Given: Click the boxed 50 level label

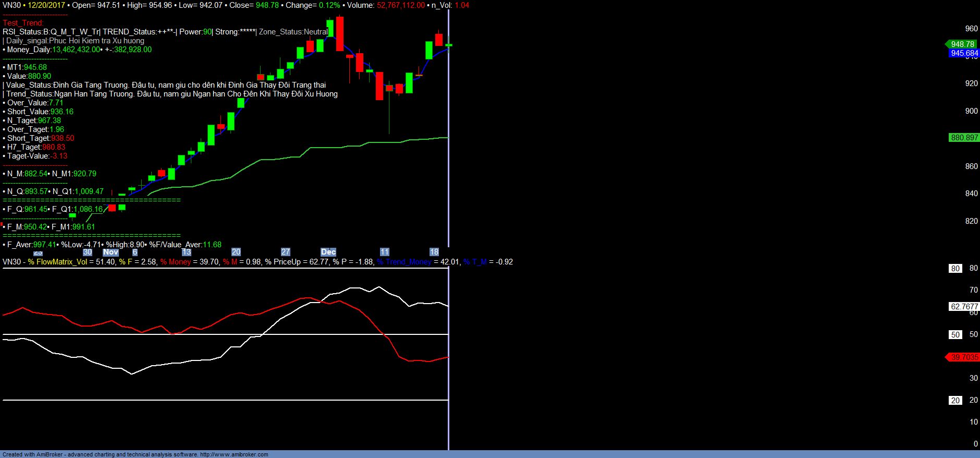Looking at the screenshot, I should pyautogui.click(x=955, y=335).
